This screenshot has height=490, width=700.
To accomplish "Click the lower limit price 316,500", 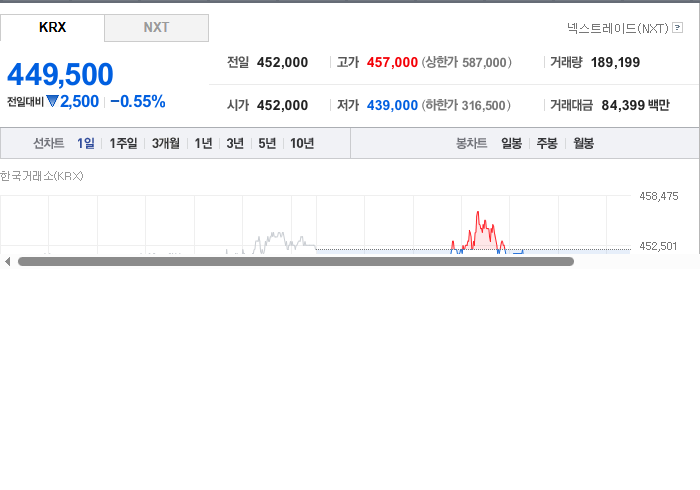I will 483,105.
